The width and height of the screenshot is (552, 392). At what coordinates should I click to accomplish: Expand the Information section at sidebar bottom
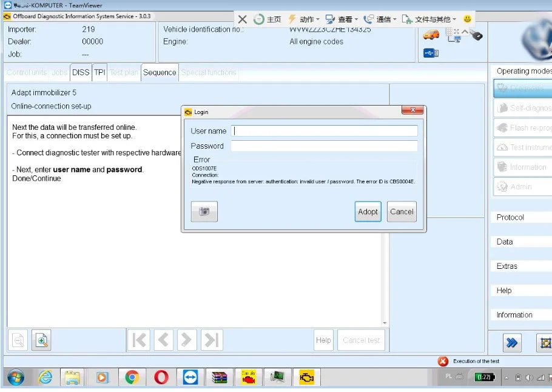522,315
